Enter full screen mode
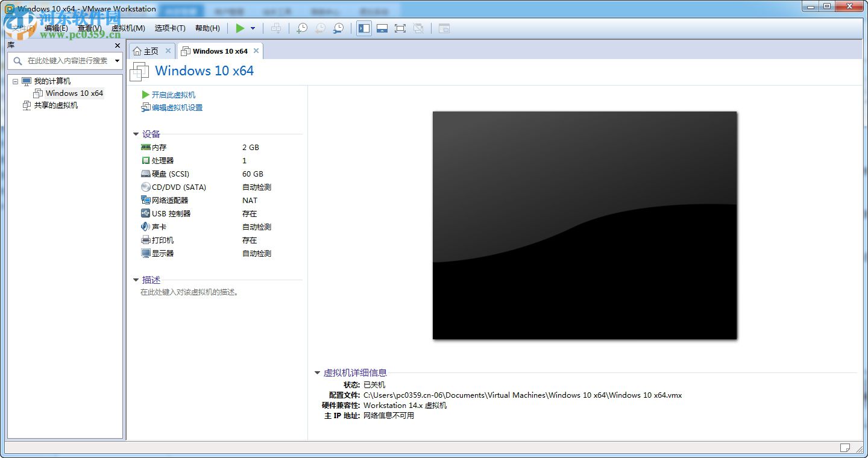The height and width of the screenshot is (458, 868). coord(400,28)
